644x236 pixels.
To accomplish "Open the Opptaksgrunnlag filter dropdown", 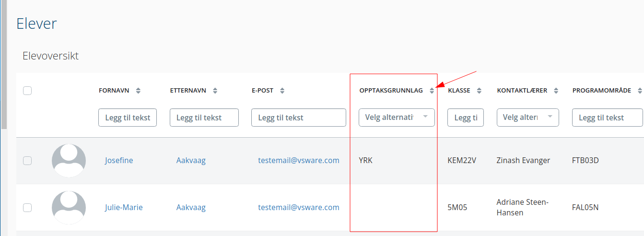I will pos(397,118).
